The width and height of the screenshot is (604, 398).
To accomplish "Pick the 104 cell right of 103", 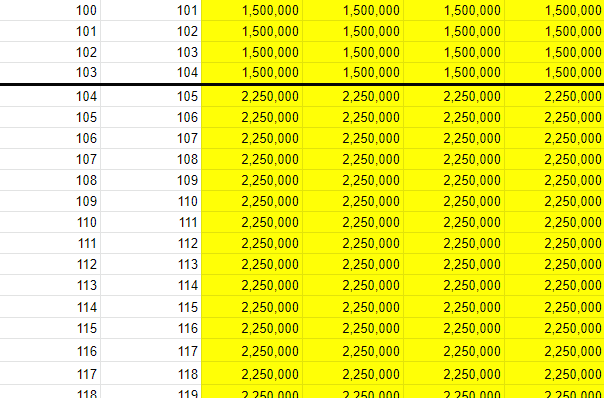I will pos(151,72).
